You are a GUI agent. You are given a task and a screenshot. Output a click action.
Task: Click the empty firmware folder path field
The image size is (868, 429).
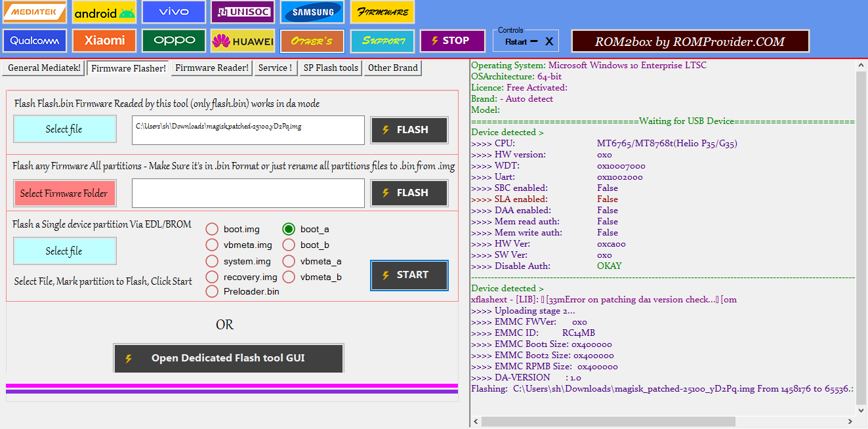[x=248, y=193]
